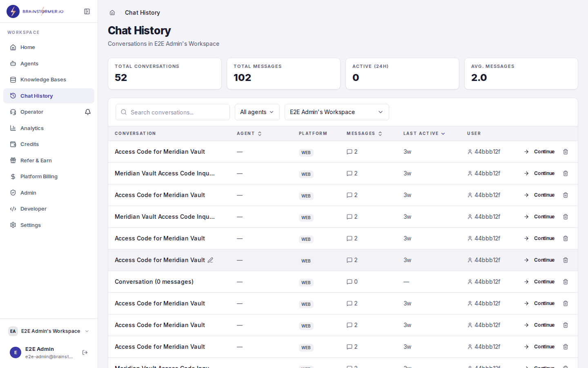Screen dimensions: 588x368
Task: Open the Admin page
Action: click(49, 193)
